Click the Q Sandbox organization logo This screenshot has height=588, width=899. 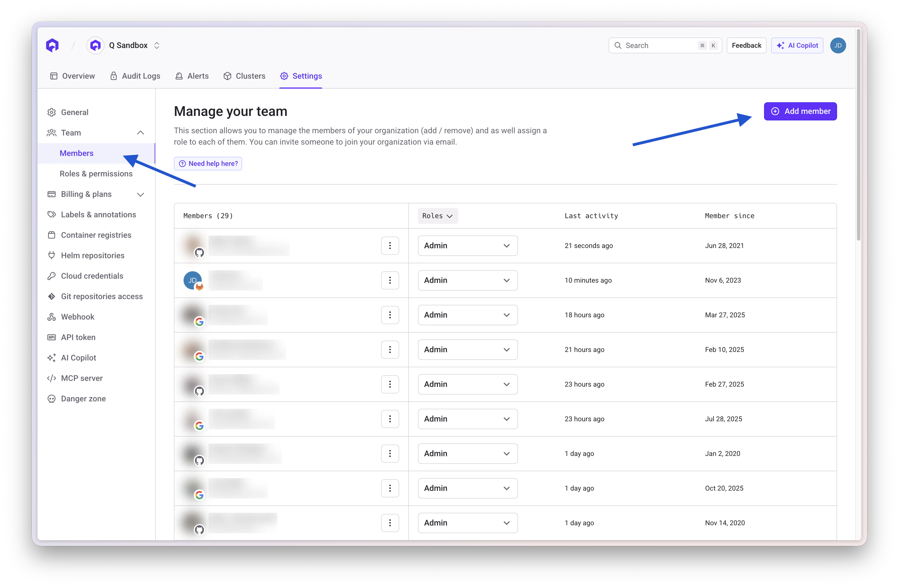pos(95,45)
